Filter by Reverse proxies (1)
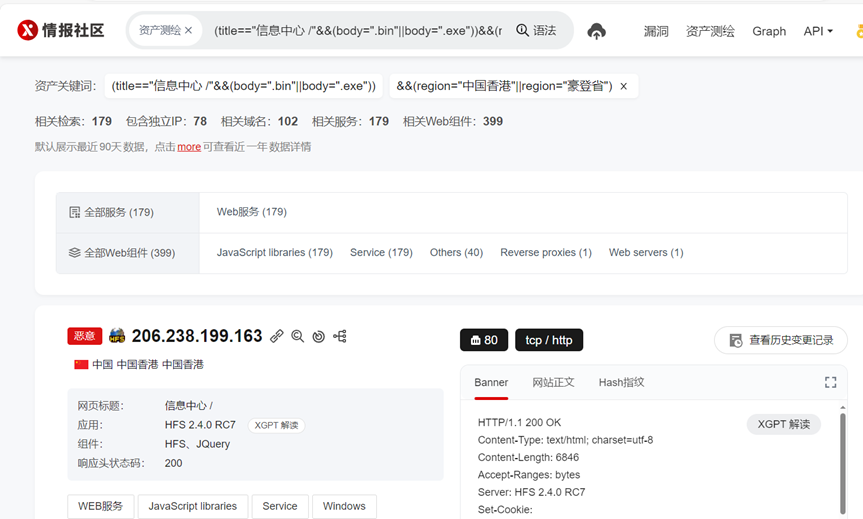 point(545,253)
